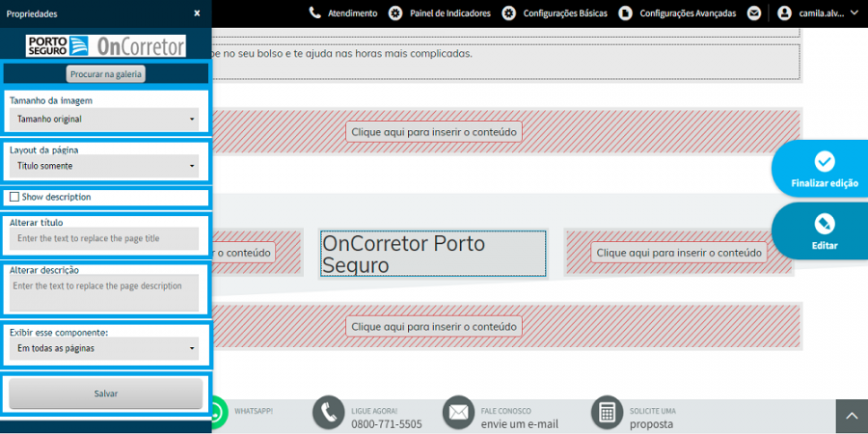Click the 'SOLICITE UMA' footer text

click(653, 411)
